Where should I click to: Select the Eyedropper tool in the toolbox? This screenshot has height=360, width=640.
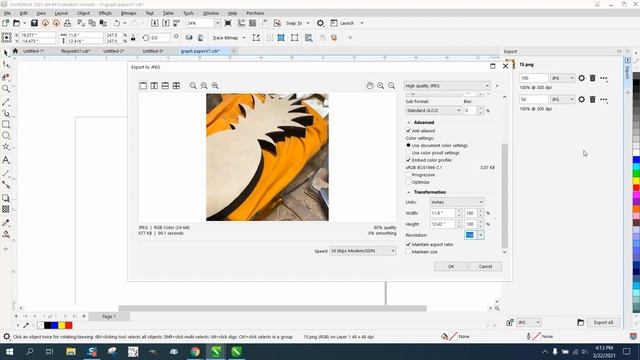6,223
